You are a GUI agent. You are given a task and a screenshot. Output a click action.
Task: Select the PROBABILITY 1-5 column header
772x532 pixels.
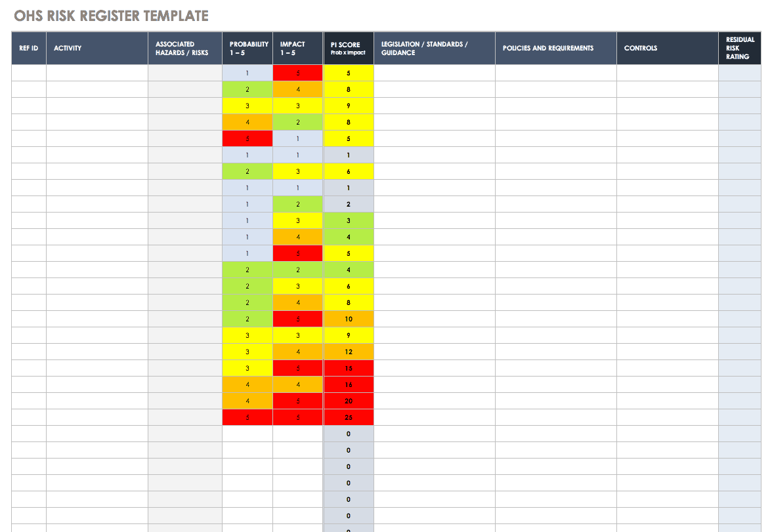(x=247, y=47)
